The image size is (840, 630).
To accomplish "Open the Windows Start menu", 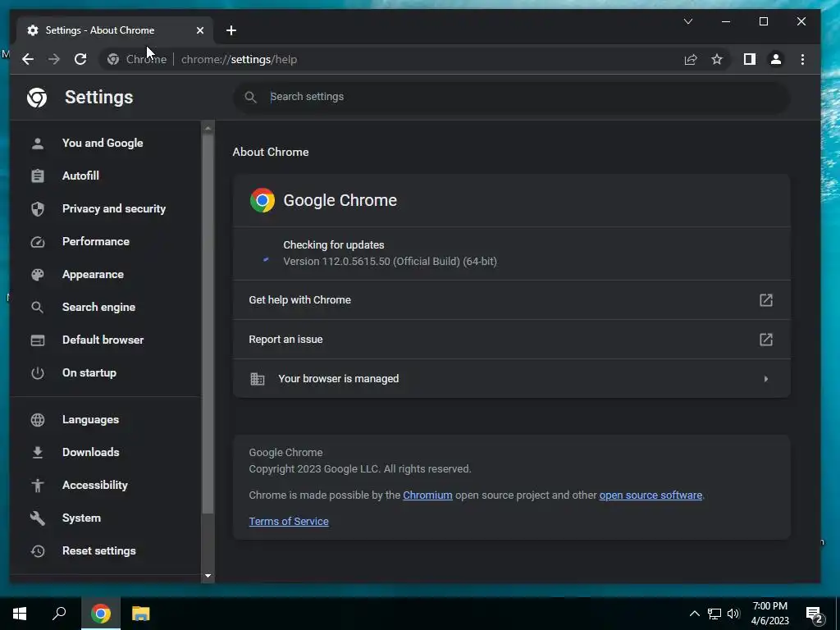I will (20, 614).
